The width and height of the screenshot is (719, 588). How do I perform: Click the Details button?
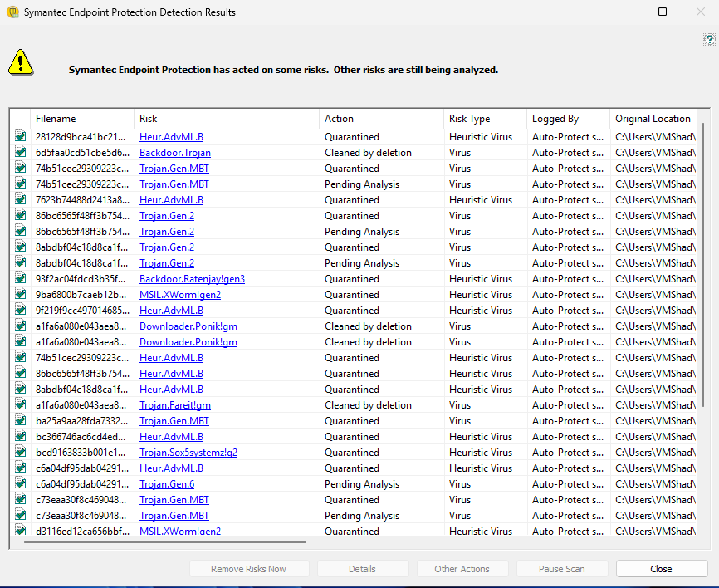363,569
